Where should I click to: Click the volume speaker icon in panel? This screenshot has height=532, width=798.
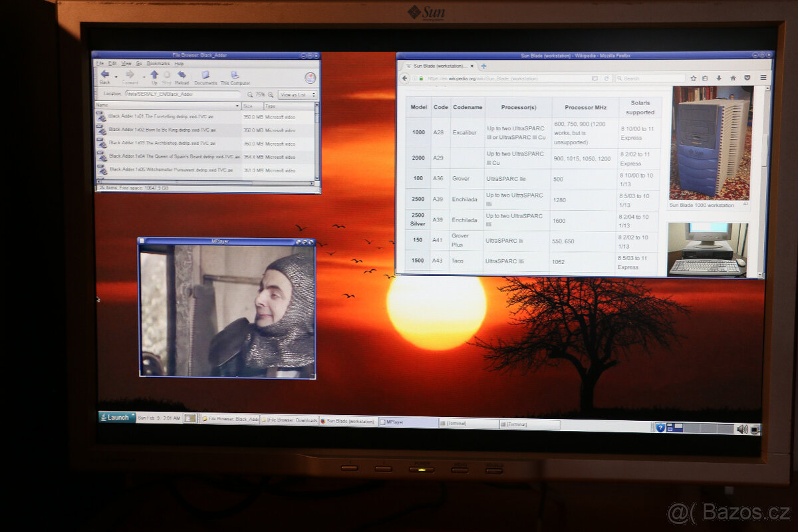[741, 429]
